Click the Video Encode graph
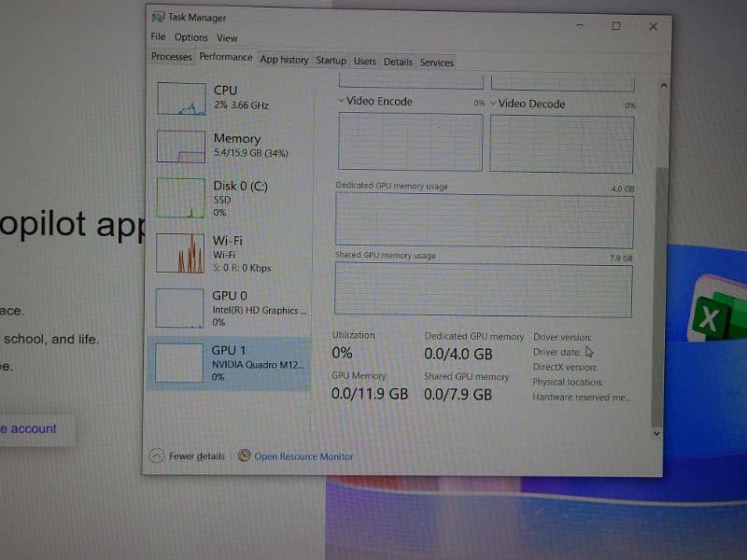The height and width of the screenshot is (560, 747). [410, 142]
